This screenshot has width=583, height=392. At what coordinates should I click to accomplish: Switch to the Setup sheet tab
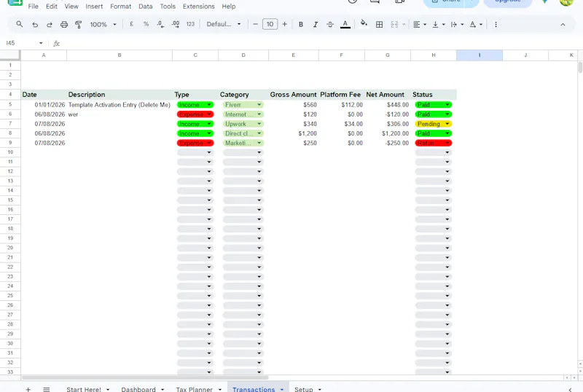point(303,388)
